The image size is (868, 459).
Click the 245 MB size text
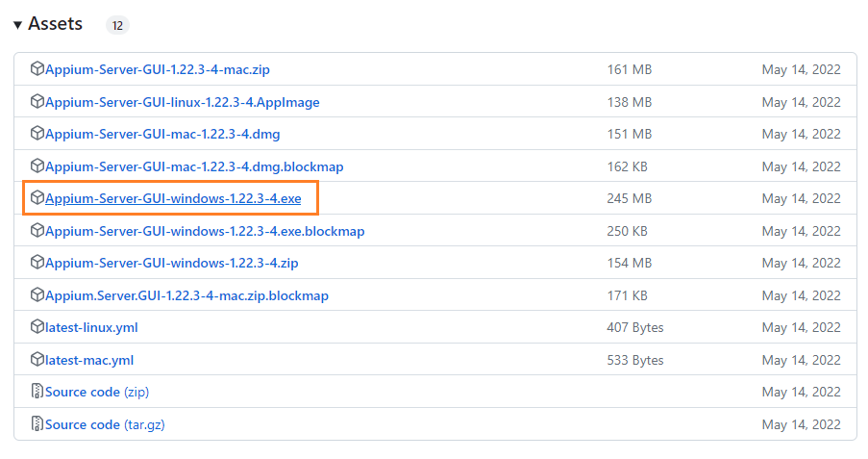point(630,198)
